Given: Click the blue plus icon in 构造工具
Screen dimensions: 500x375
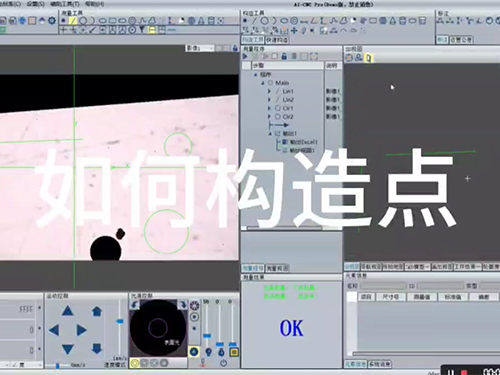Looking at the screenshot, I should pyautogui.click(x=294, y=31).
